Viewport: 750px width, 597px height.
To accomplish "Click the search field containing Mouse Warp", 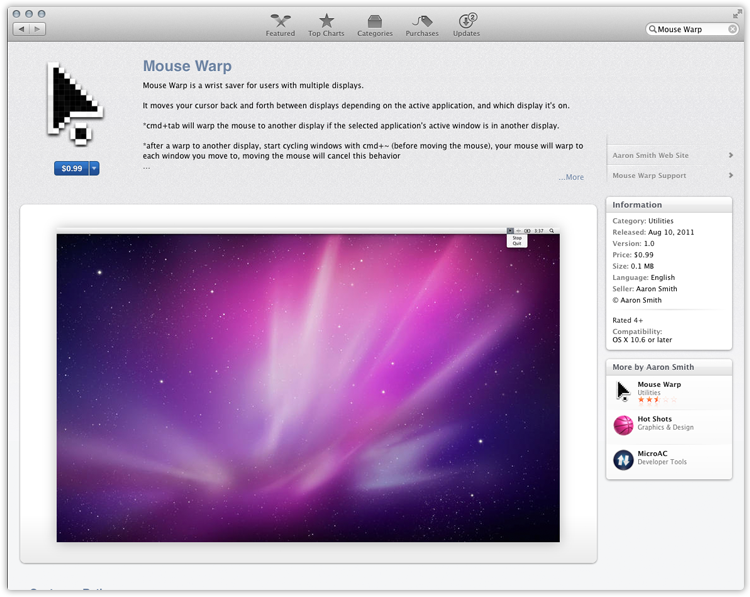I will 695,29.
